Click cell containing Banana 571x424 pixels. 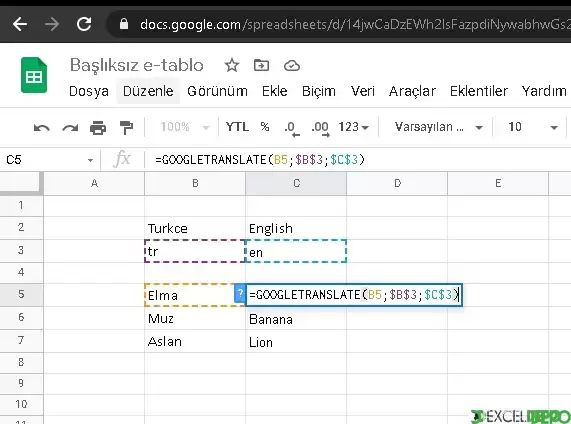pyautogui.click(x=296, y=319)
